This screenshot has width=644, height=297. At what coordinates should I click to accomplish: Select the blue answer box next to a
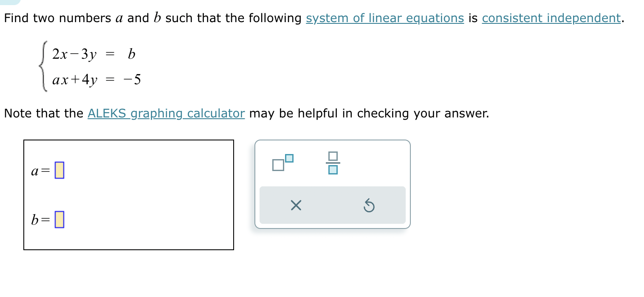[x=59, y=171]
